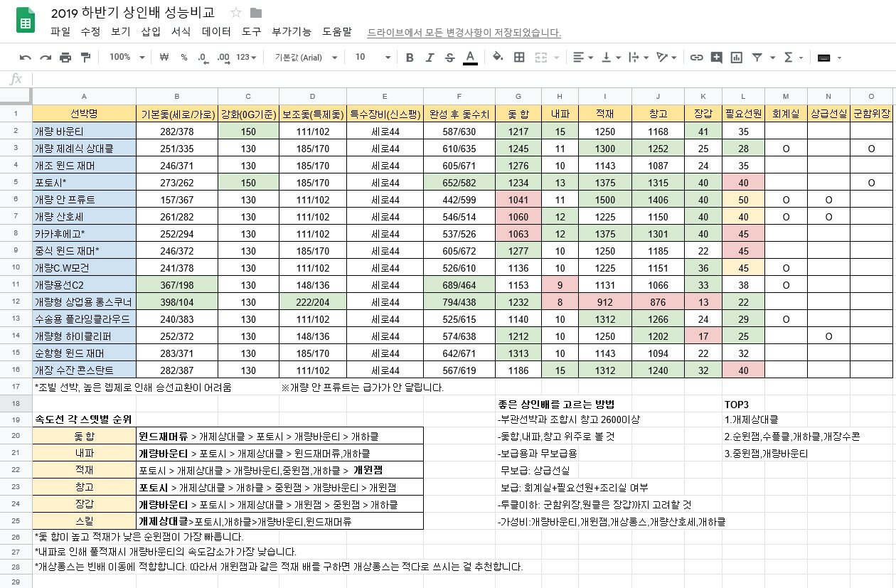
Task: Toggle strikethrough formatting
Action: [449, 58]
